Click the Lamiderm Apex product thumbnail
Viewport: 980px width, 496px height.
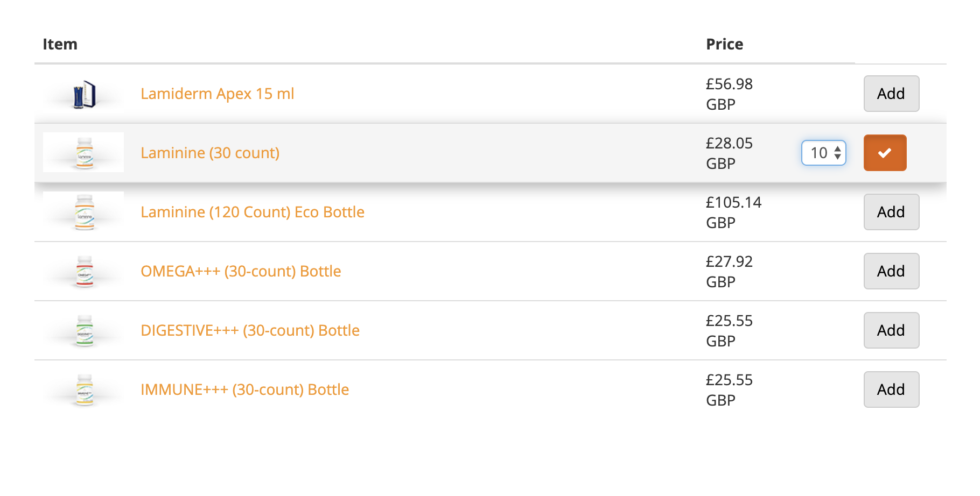85,95
